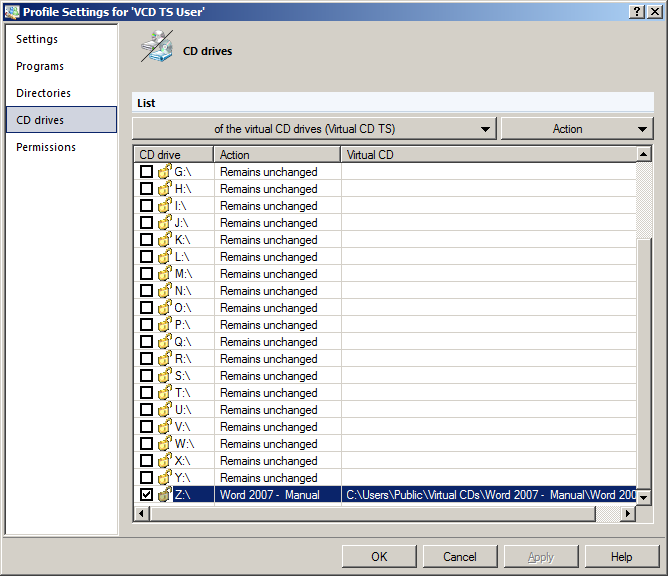
Task: Expand the Action dropdown button
Action: click(x=577, y=129)
